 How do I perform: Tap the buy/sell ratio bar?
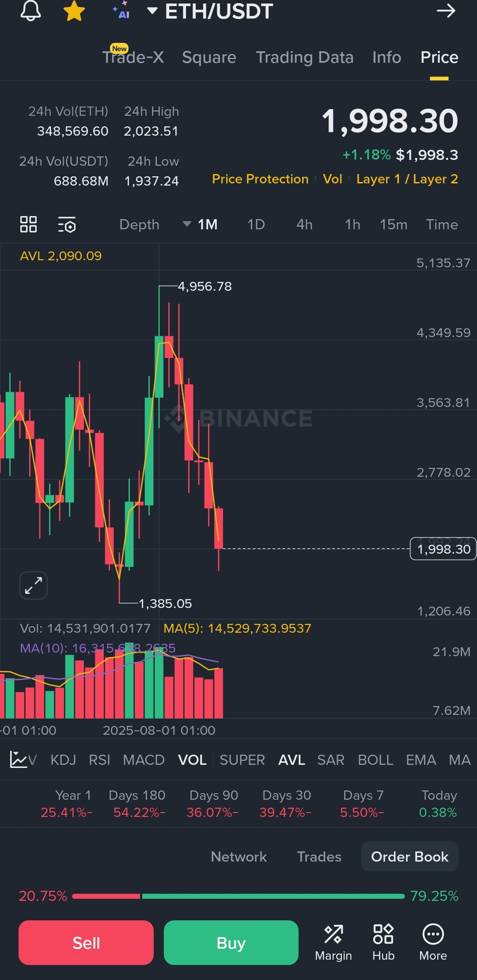tap(238, 896)
